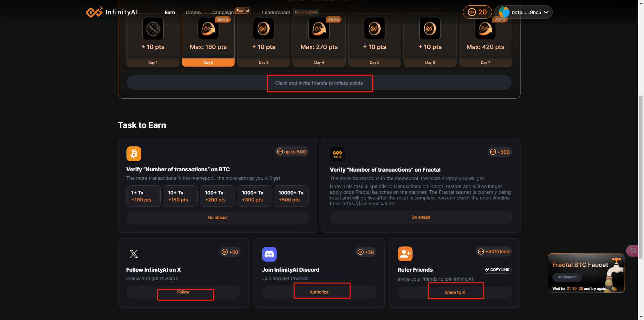Click the COPY LINK button
The height and width of the screenshot is (320, 644).
click(x=497, y=270)
